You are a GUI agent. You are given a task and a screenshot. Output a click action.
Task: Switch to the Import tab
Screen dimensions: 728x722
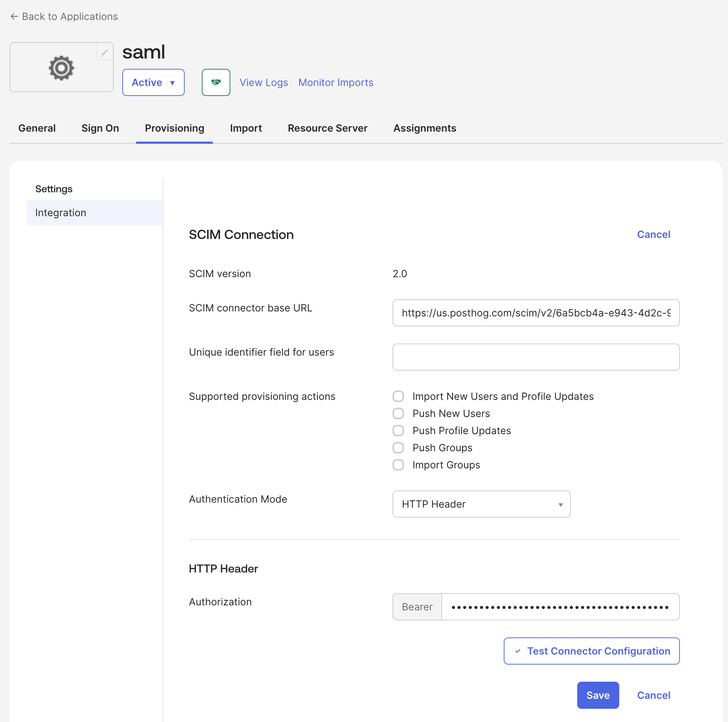(246, 128)
